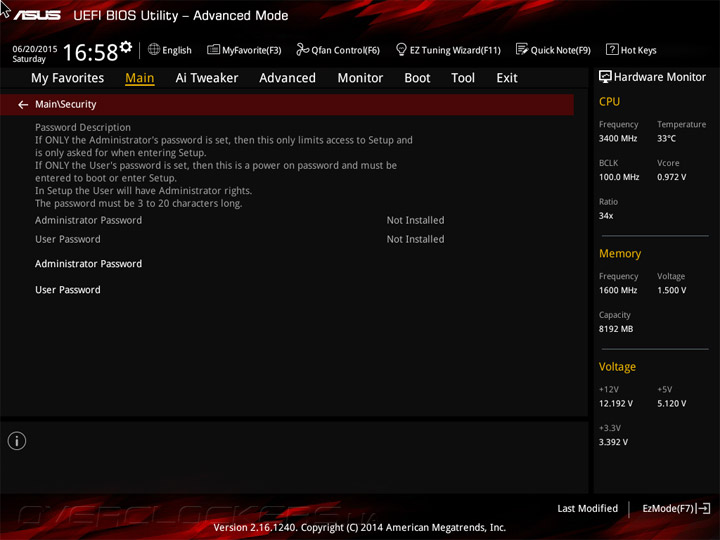
Task: Switch to EzMode(F7)
Action: point(668,508)
